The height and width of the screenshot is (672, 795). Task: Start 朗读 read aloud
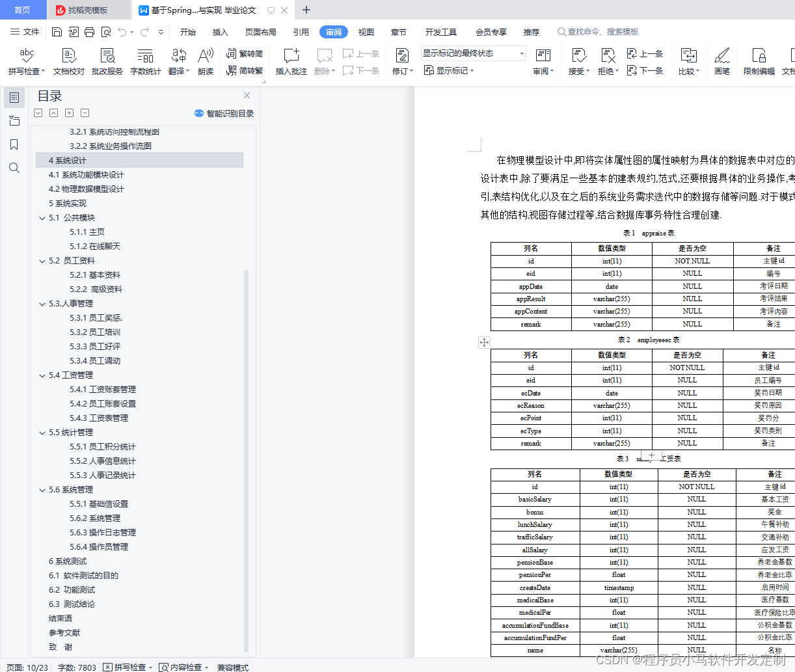click(x=206, y=62)
